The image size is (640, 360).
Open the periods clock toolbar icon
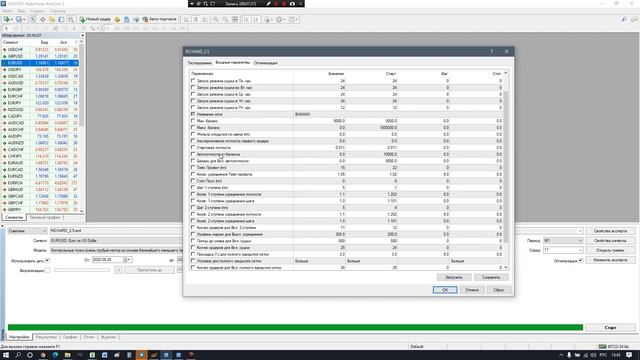(280, 19)
